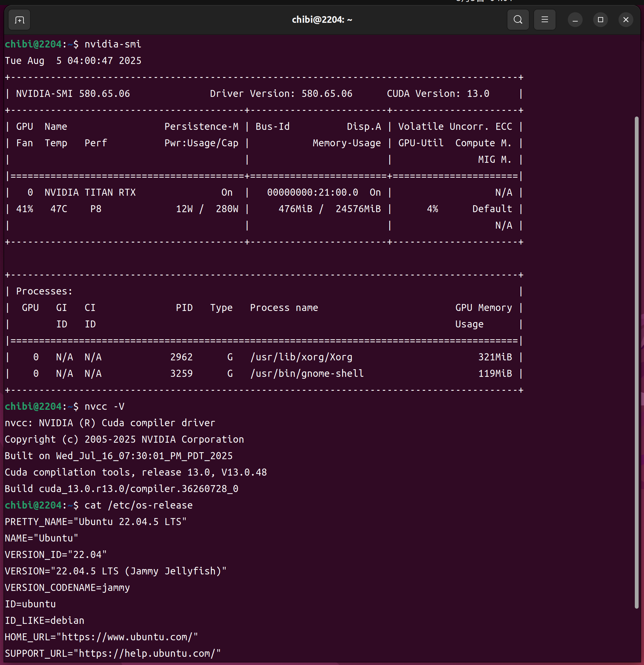Click the search magnifier icon
The image size is (644, 665).
pos(518,20)
